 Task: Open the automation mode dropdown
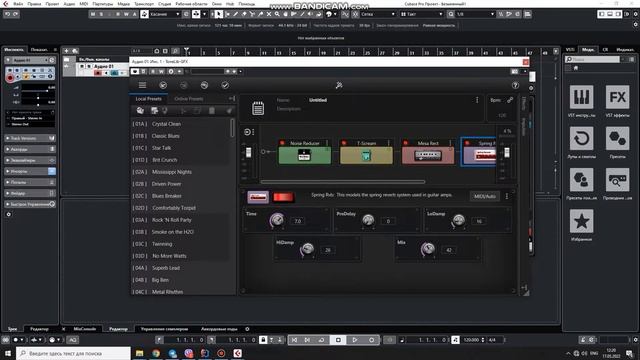pyautogui.click(x=165, y=14)
